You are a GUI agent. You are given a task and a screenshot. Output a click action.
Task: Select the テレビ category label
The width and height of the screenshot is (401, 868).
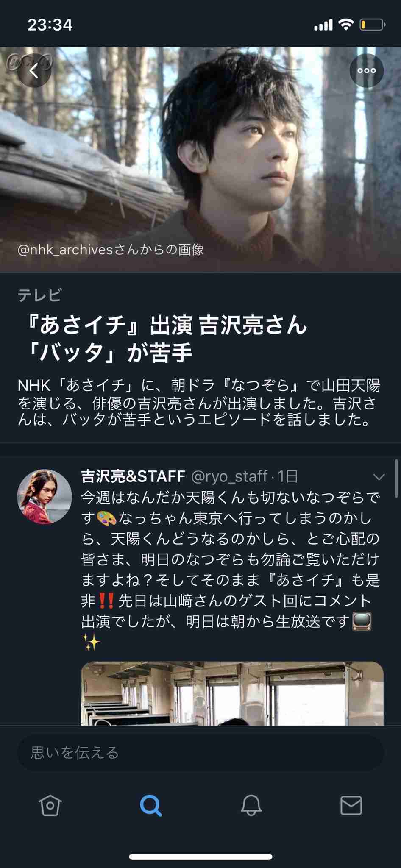pyautogui.click(x=39, y=295)
